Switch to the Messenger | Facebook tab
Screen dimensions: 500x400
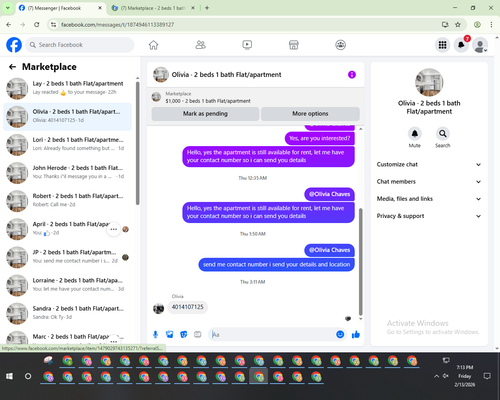(x=60, y=8)
